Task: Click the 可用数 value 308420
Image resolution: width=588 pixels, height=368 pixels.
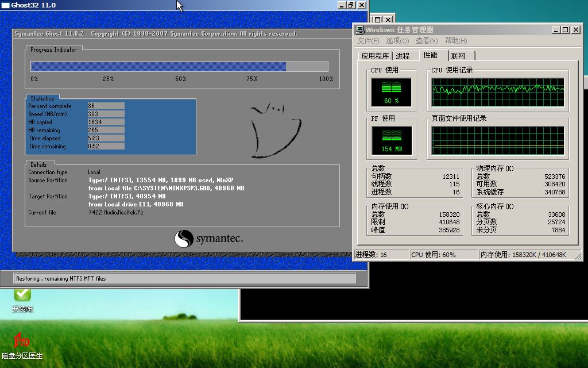Action: point(555,184)
